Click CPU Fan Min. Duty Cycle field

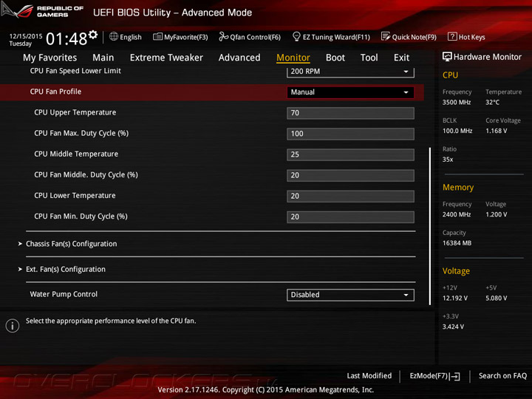tap(350, 216)
